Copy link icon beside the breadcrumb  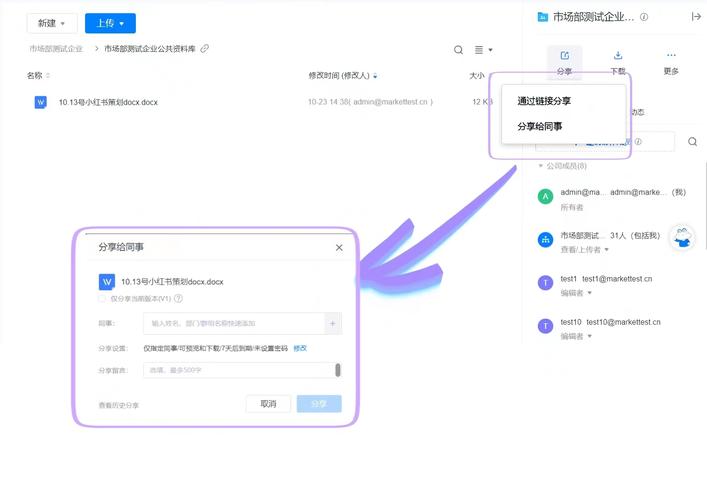point(205,48)
